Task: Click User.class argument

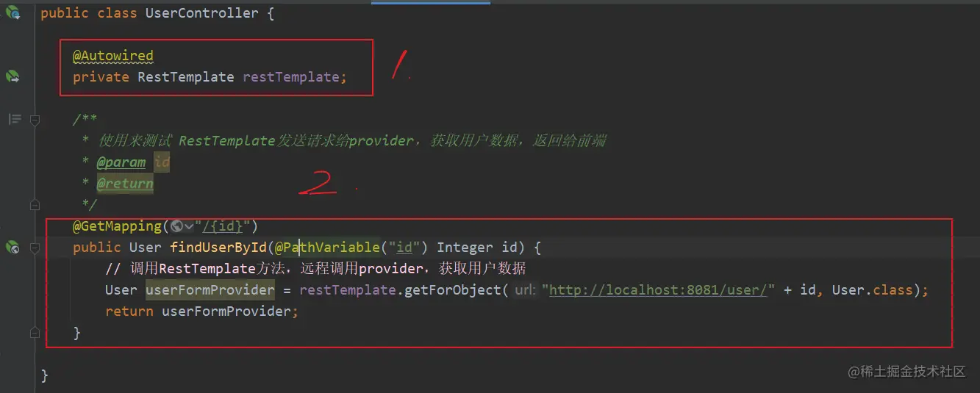Action: pyautogui.click(x=872, y=290)
